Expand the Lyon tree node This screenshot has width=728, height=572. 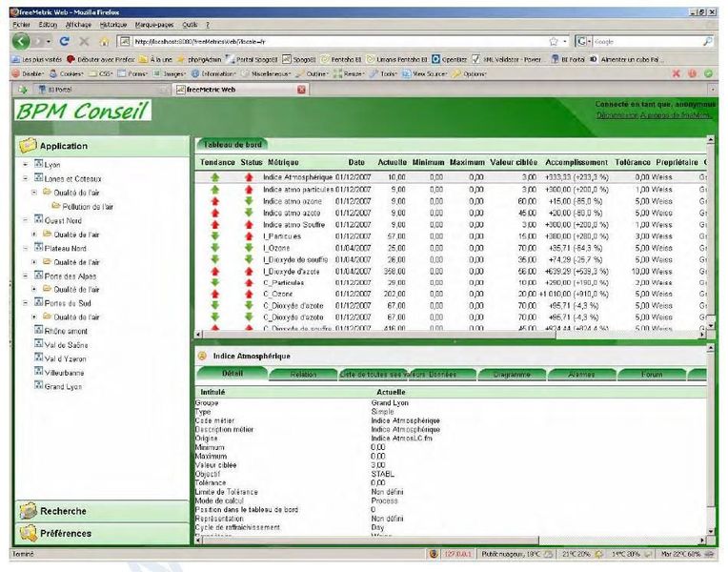point(26,165)
